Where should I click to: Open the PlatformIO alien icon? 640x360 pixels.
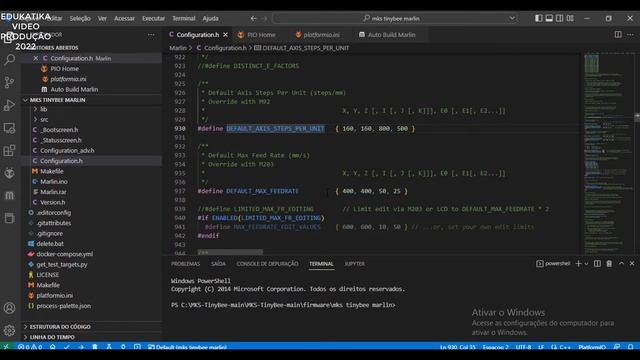9,173
